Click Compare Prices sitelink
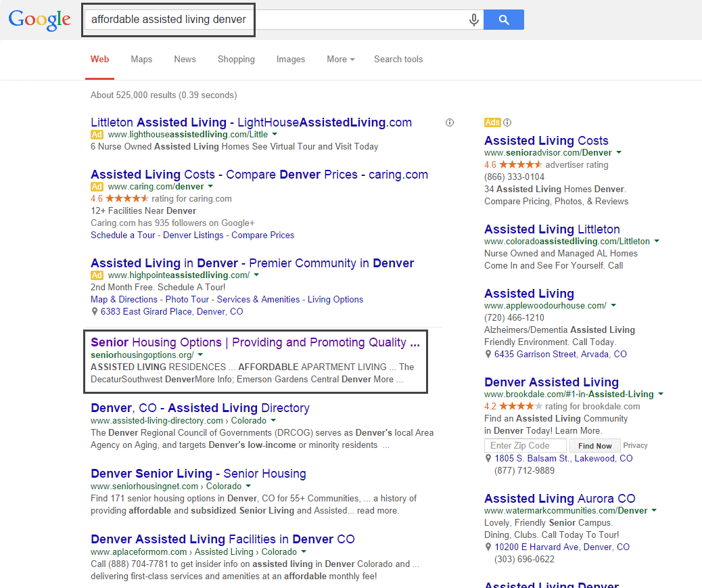The width and height of the screenshot is (702, 588). click(263, 235)
